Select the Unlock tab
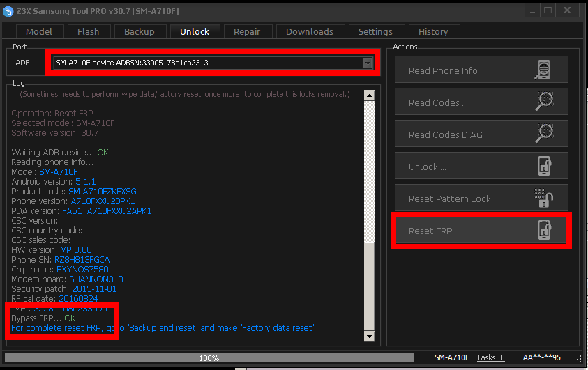 (195, 32)
